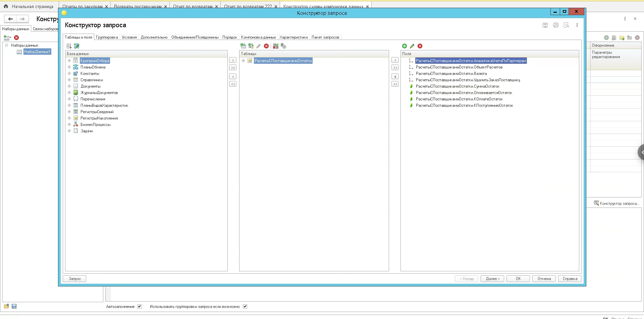Image resolution: width=644 pixels, height=319 pixels.
Task: Click the red delete icon above Поля list
Action: click(420, 46)
